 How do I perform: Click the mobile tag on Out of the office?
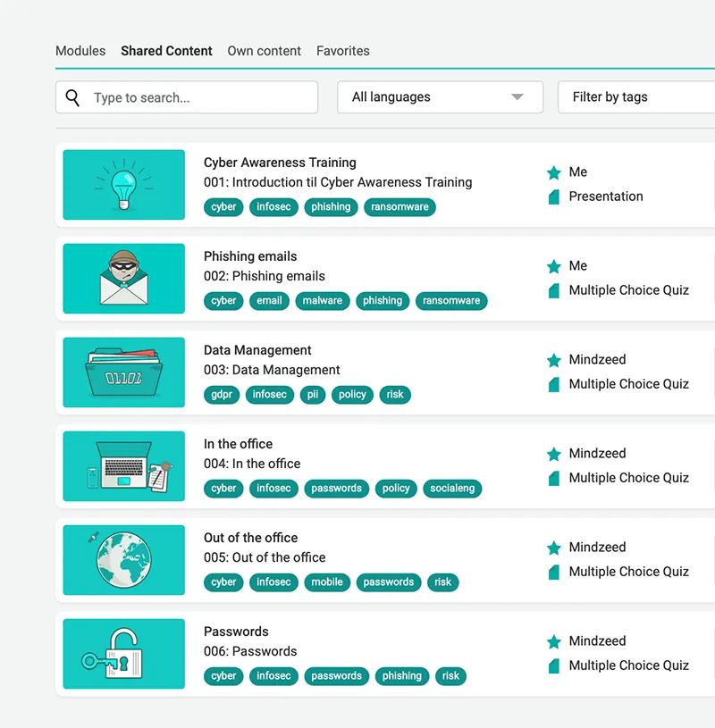(327, 582)
